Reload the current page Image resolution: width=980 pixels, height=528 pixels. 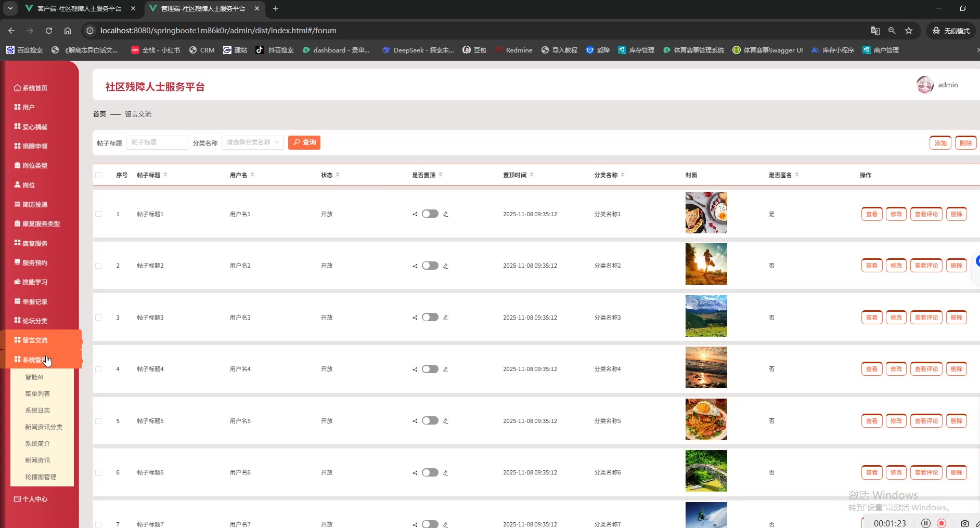click(49, 31)
